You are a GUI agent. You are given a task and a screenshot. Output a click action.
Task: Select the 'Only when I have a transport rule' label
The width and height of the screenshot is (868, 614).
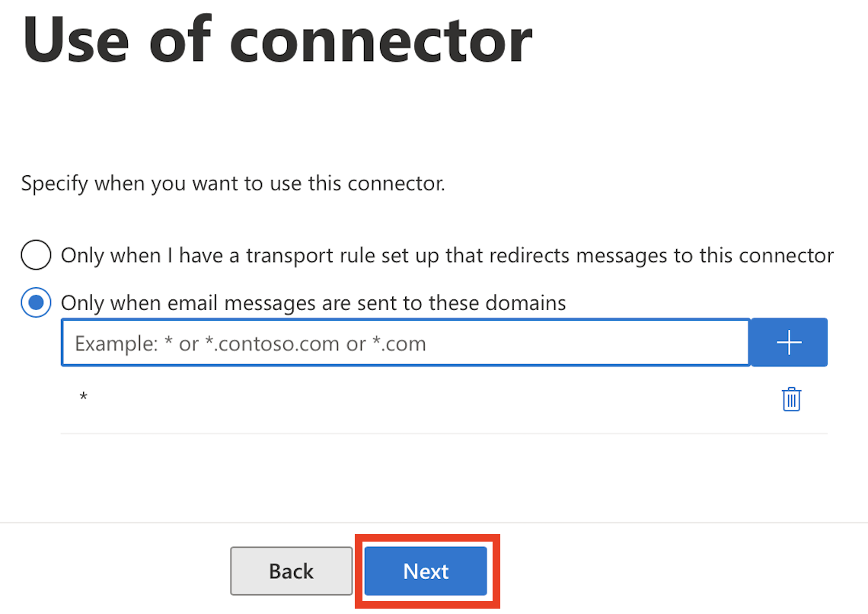pyautogui.click(x=447, y=255)
